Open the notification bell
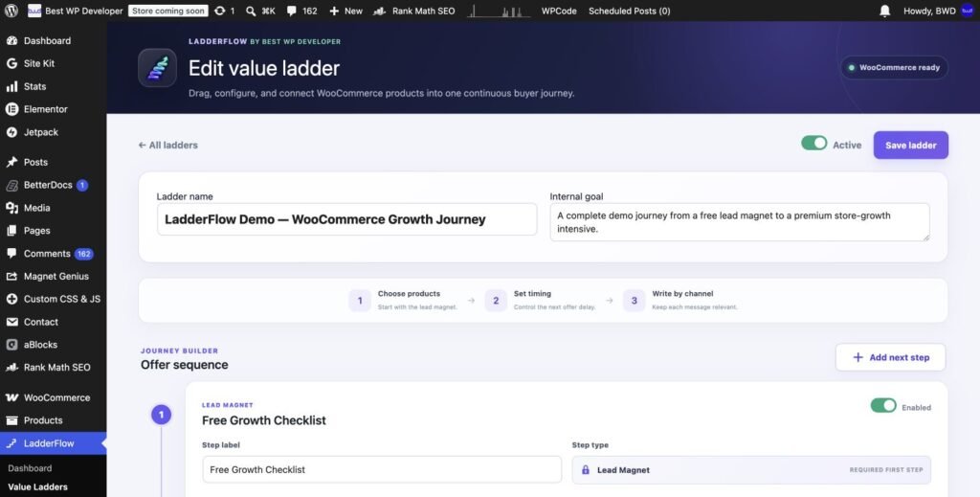980x497 pixels. tap(885, 11)
